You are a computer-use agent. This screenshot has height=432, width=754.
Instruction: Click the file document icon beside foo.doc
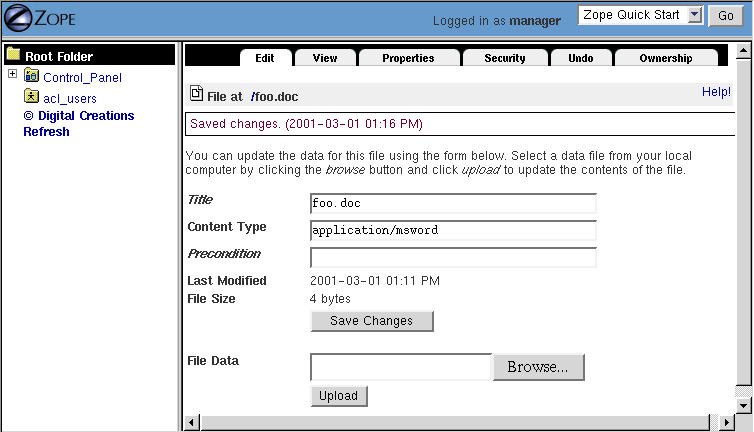click(x=197, y=95)
